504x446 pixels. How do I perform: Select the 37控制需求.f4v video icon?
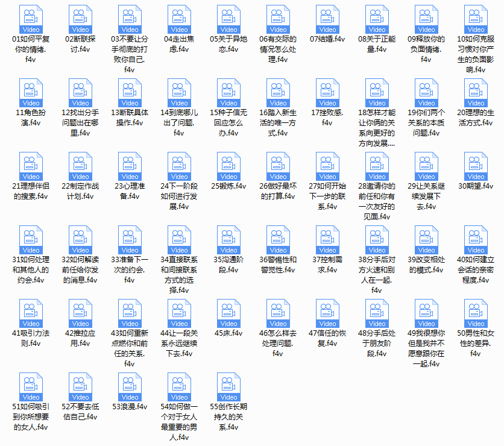coord(327,240)
